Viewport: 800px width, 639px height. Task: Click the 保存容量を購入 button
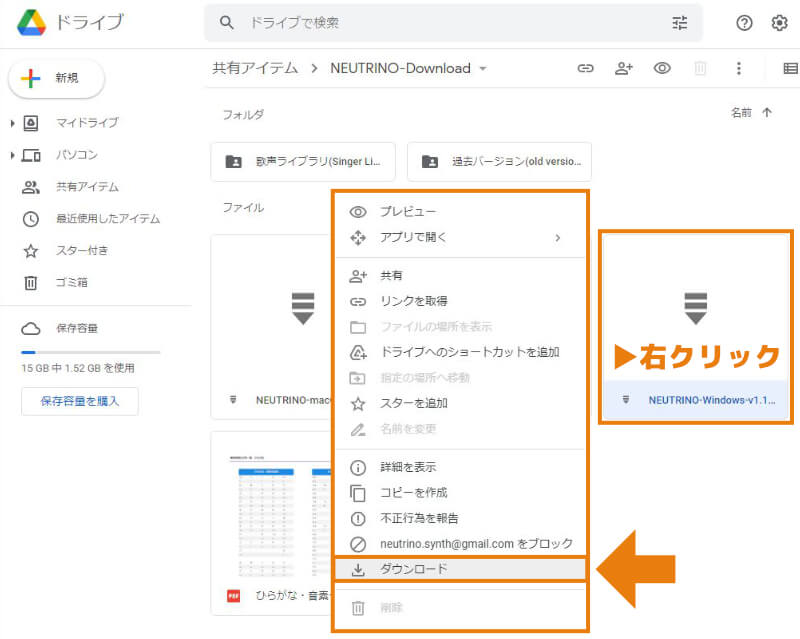tap(80, 401)
